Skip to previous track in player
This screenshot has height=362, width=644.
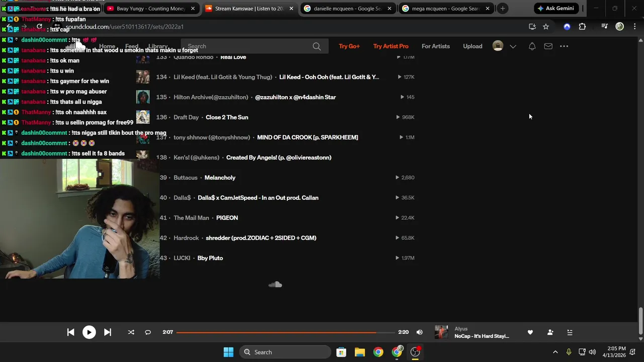point(70,332)
